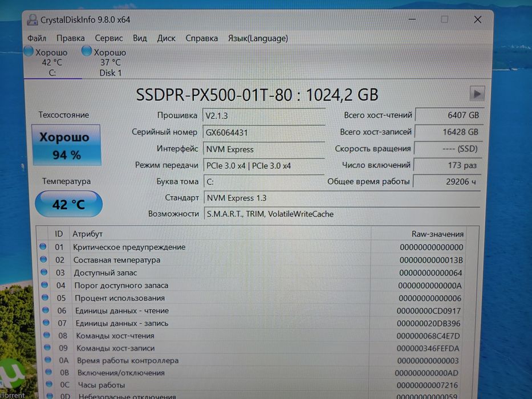The height and width of the screenshot is (399, 532).
Task: Click the Хорошо 94 % health status box
Action: click(67, 145)
